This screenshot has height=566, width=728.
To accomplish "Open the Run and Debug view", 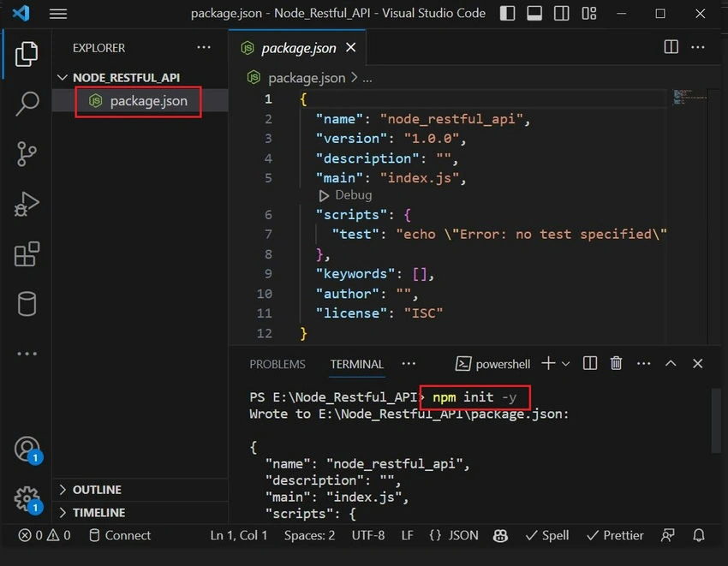I will [27, 204].
